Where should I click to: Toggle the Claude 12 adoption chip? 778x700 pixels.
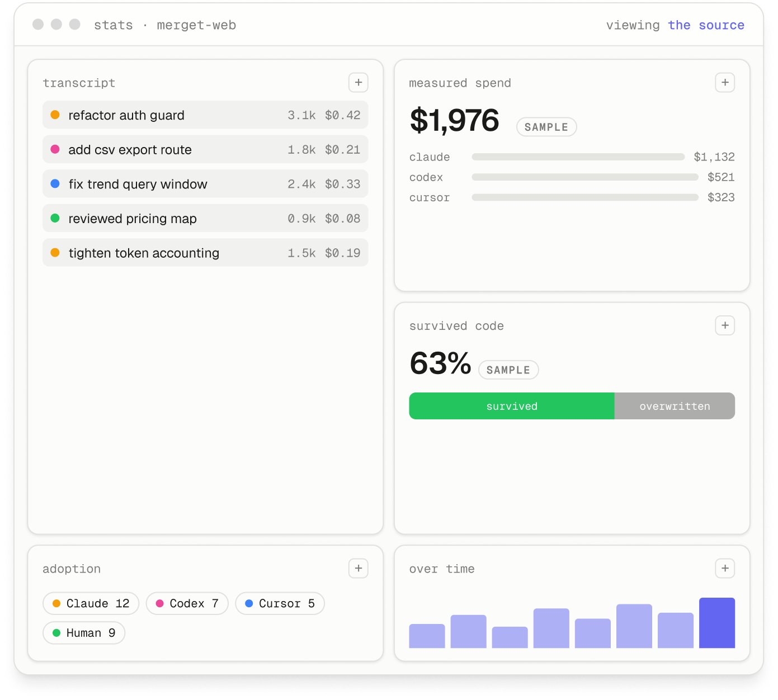pos(91,604)
